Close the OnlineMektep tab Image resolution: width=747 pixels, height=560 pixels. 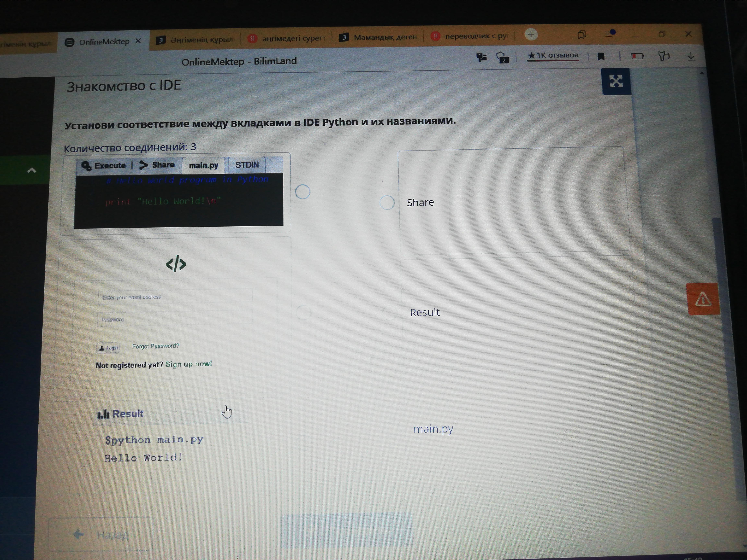pyautogui.click(x=138, y=41)
